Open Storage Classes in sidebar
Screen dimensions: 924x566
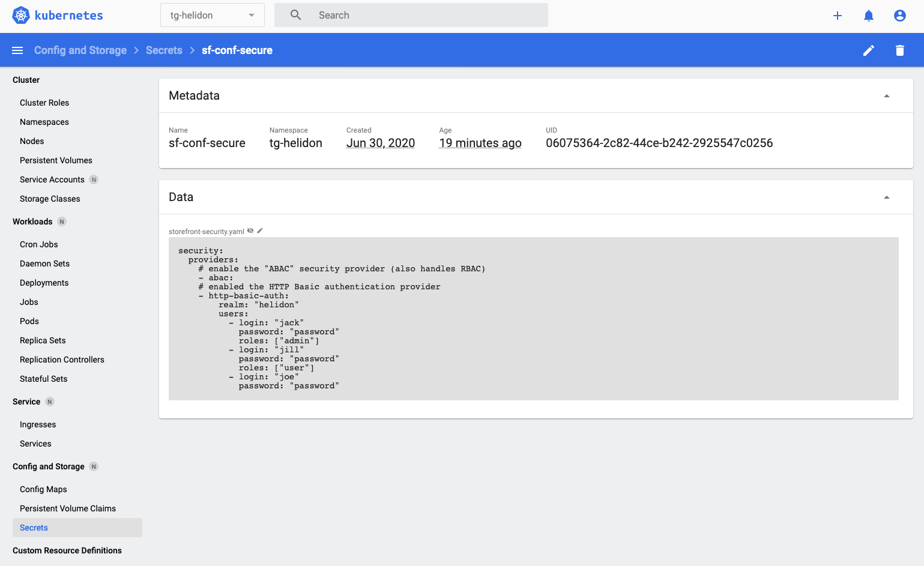pos(50,199)
